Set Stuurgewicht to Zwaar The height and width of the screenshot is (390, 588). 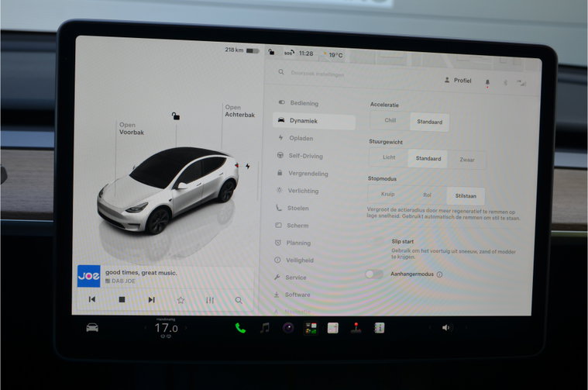[467, 160]
